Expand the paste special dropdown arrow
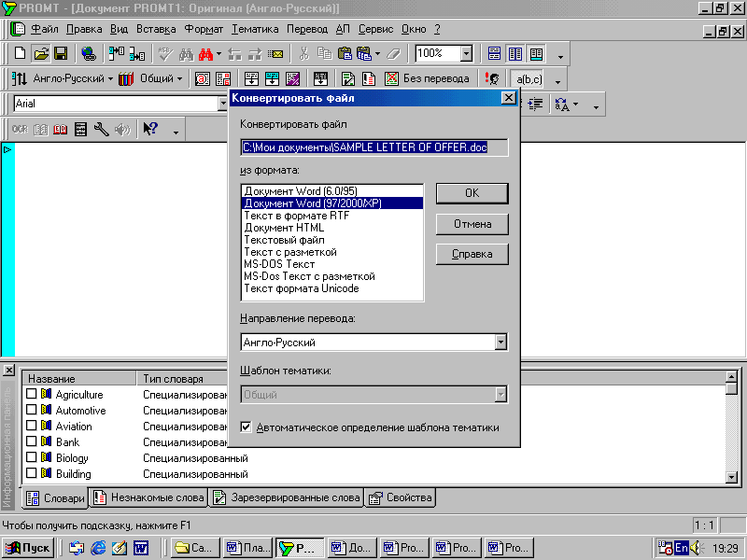 tap(377, 54)
